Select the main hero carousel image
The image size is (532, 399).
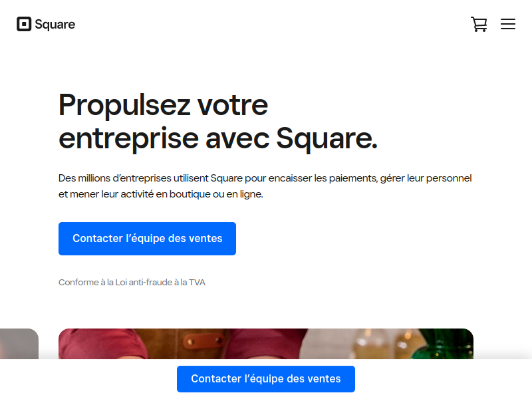point(266,344)
